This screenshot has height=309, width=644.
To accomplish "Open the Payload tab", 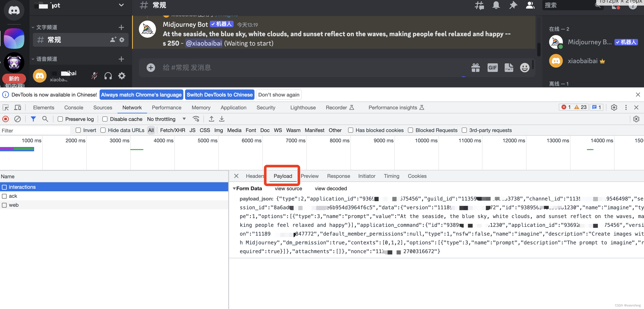I will point(283,176).
